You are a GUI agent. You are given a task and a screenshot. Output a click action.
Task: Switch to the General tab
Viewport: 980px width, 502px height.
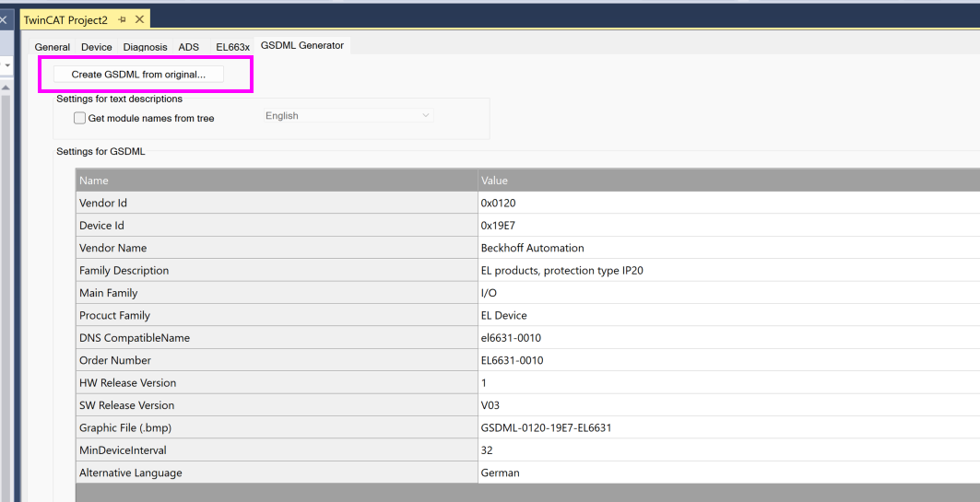coord(52,47)
